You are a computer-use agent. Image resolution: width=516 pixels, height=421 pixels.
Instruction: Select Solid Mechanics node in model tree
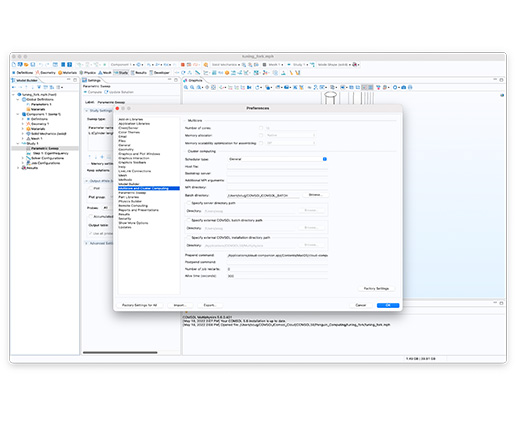(x=49, y=134)
